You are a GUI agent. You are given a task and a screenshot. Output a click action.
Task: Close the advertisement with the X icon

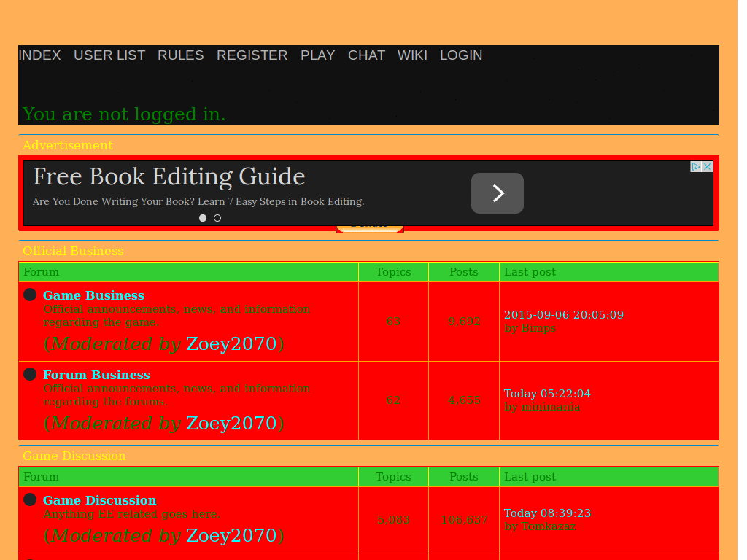[x=708, y=167]
